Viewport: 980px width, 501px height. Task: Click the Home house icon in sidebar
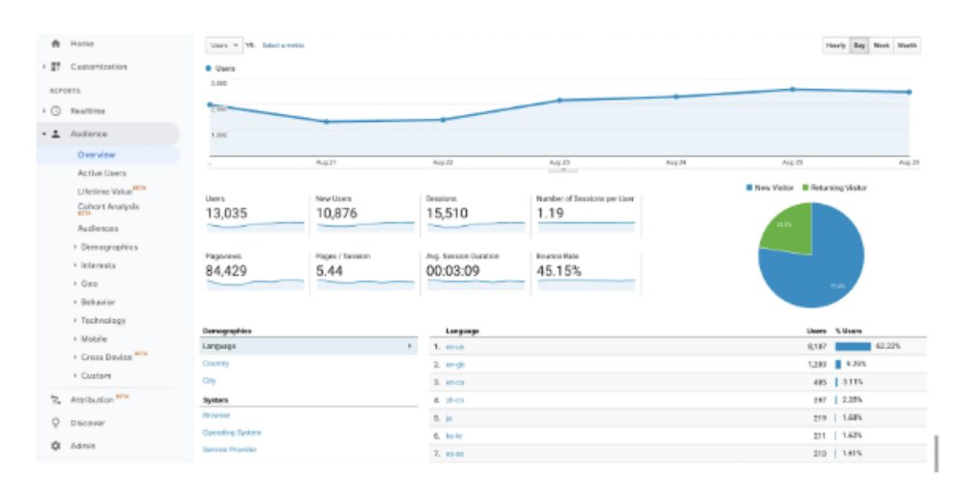pyautogui.click(x=56, y=44)
